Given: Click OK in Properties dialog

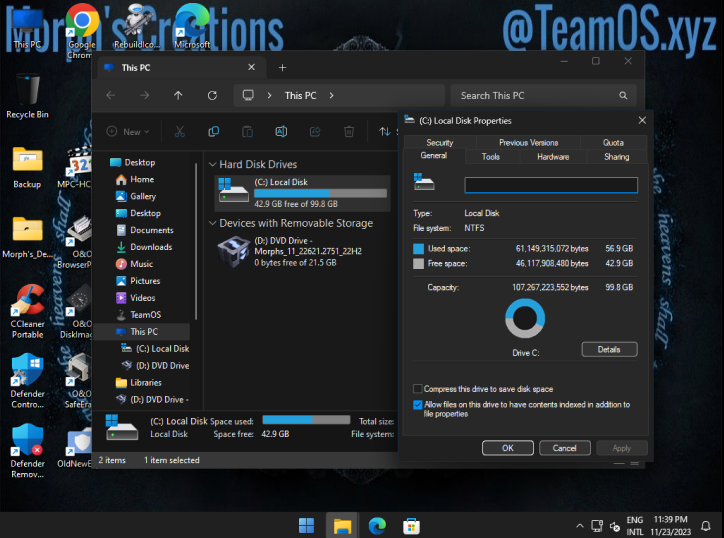Looking at the screenshot, I should [507, 448].
